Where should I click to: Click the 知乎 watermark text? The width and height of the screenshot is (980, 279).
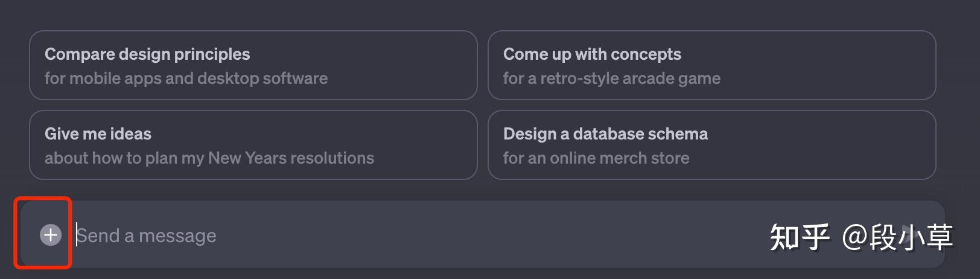[800, 237]
